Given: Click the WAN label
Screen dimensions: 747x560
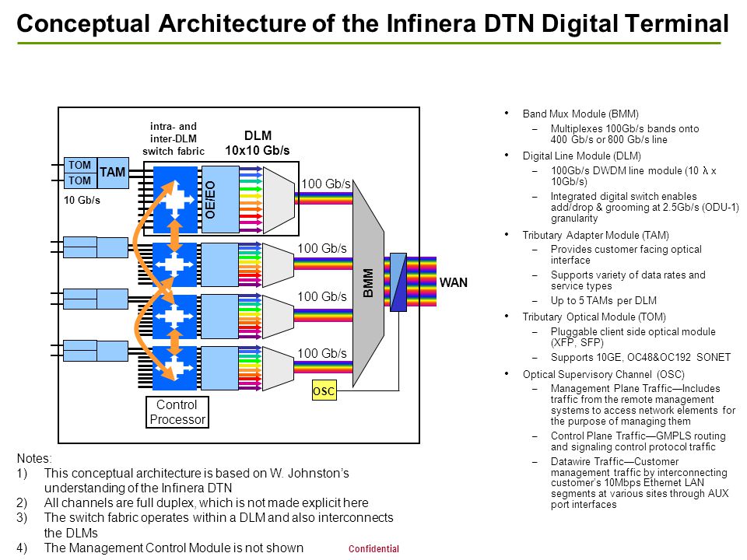Looking at the screenshot, I should [x=453, y=283].
